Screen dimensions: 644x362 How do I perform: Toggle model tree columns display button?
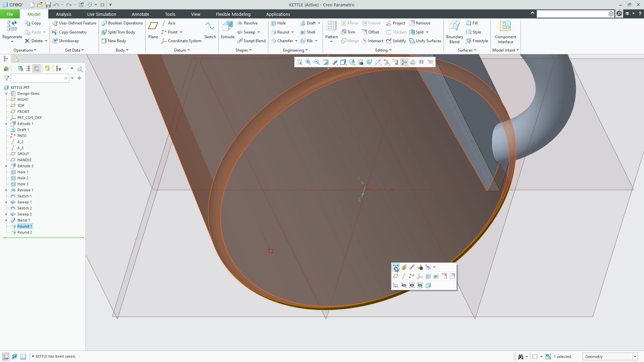[37, 68]
